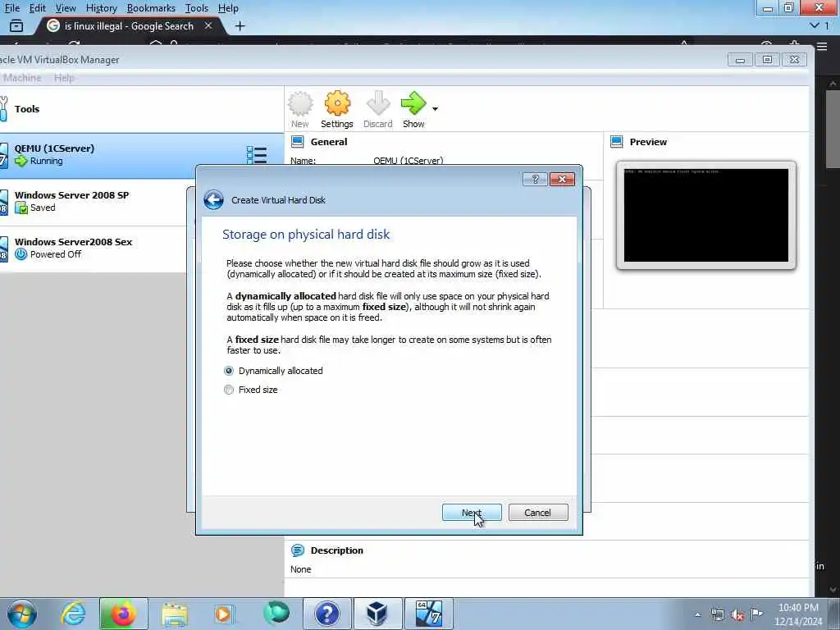Open Windows Media Player on taskbar
Image resolution: width=840 pixels, height=630 pixels.
point(224,614)
